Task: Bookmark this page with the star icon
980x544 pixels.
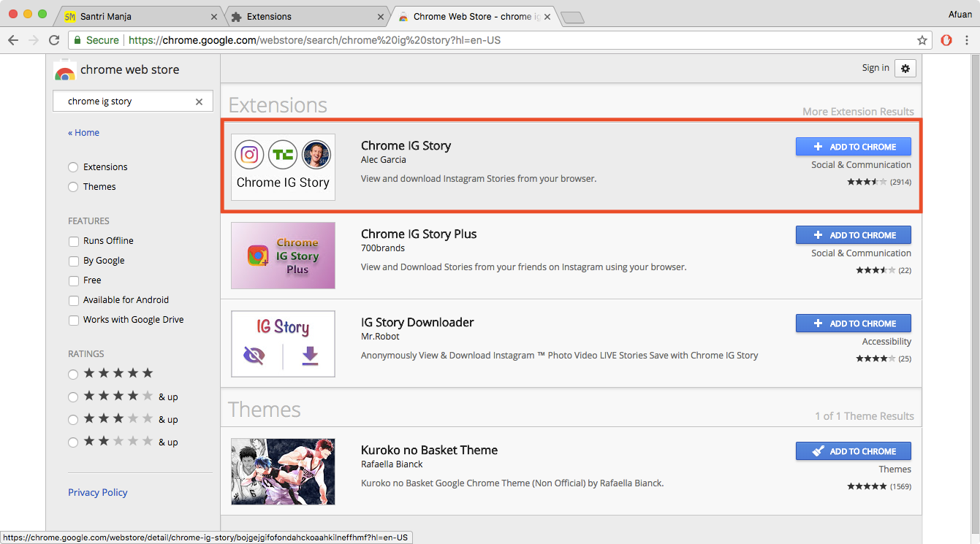Action: [922, 40]
